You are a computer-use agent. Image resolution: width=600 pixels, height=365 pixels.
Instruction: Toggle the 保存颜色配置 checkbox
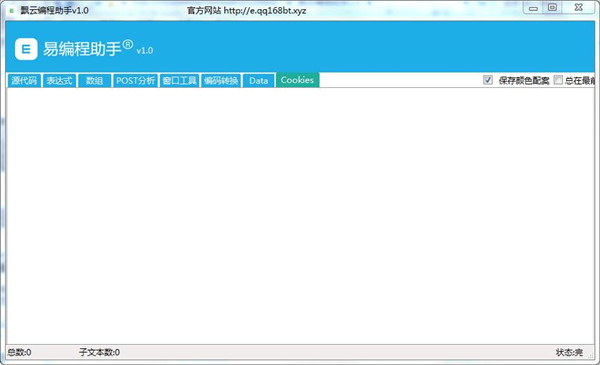(488, 80)
